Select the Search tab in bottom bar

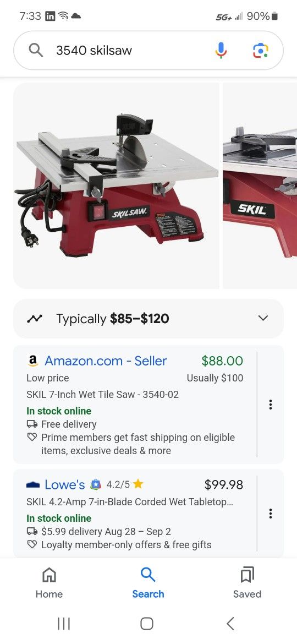coord(148,582)
